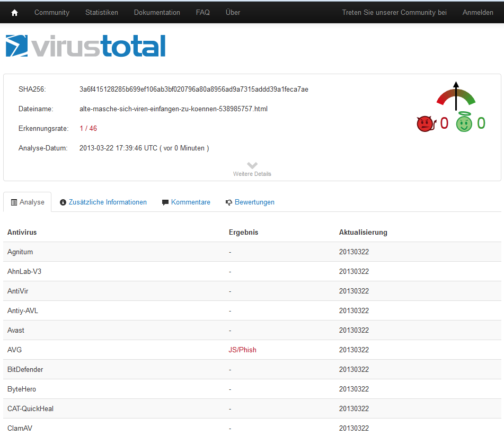Viewport: 504px width, 436px height.
Task: Click the Erkennungsrate label
Action: [43, 129]
